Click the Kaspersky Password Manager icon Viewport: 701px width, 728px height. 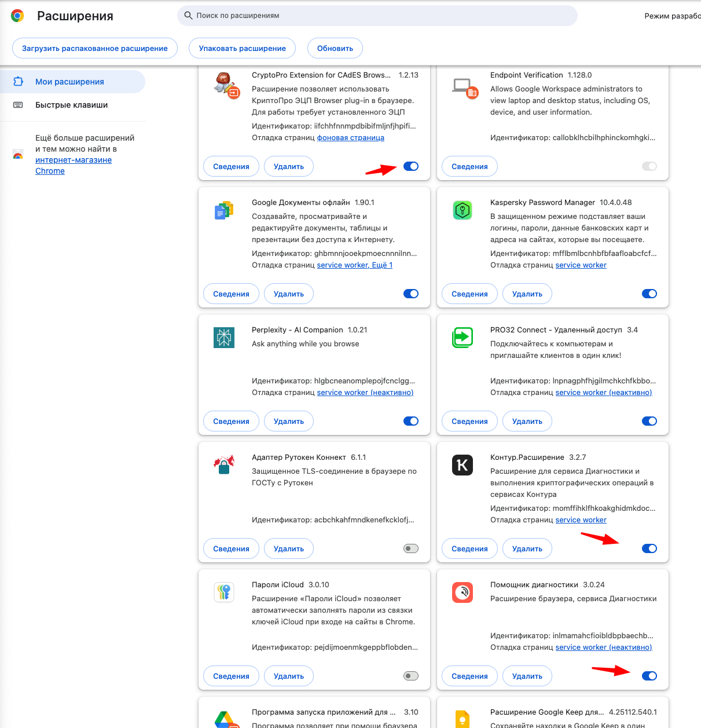click(x=463, y=210)
